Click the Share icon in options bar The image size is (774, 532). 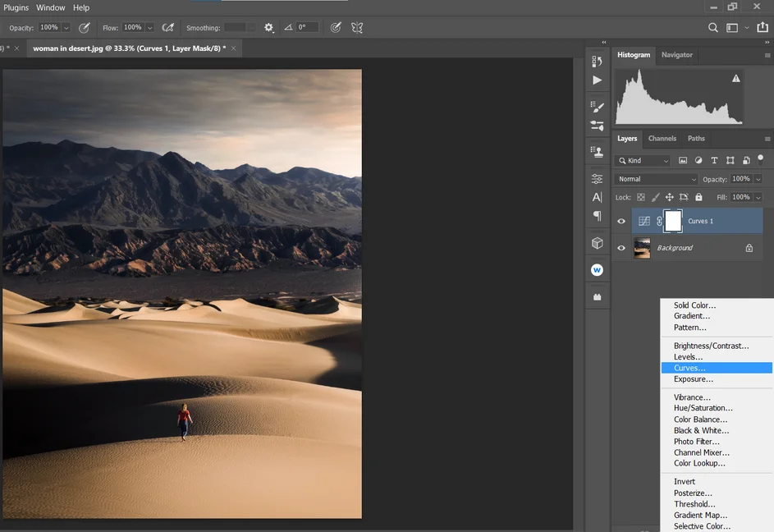(763, 27)
